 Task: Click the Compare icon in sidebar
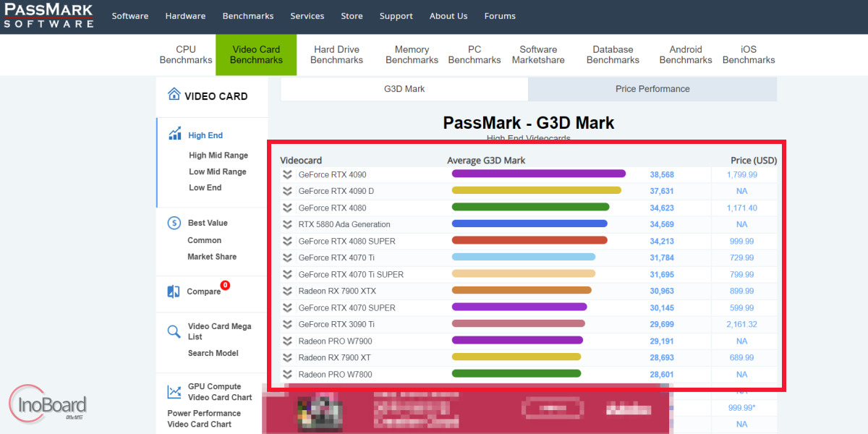(x=174, y=292)
